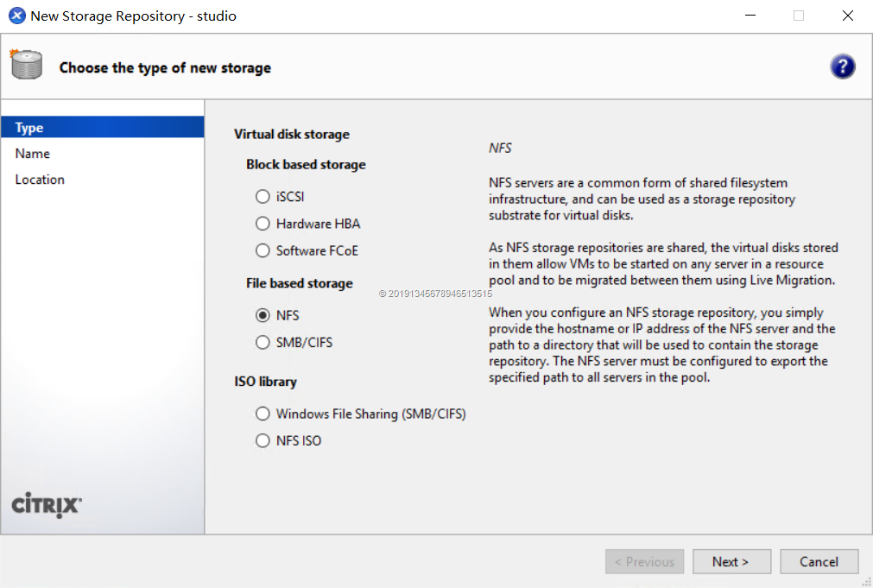Choose SMB/CIFS file based storage

point(263,343)
